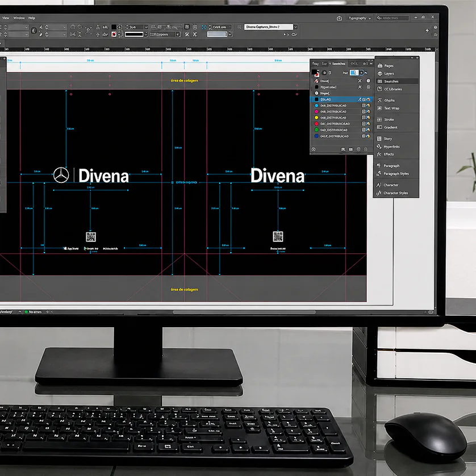Switch to first tab in Swatches panel group

point(315,64)
